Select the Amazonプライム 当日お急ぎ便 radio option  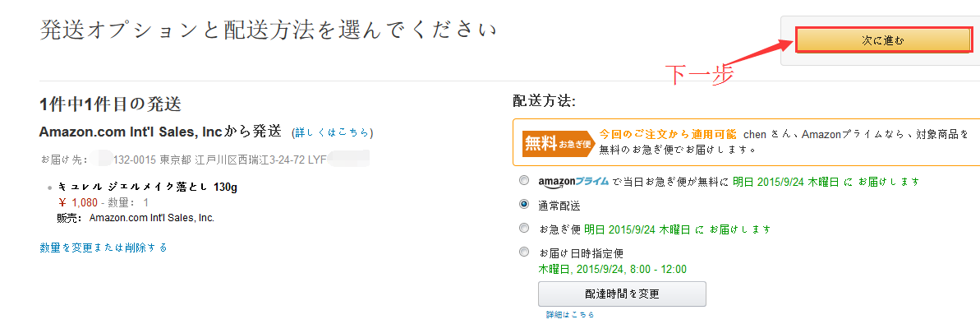click(x=524, y=181)
